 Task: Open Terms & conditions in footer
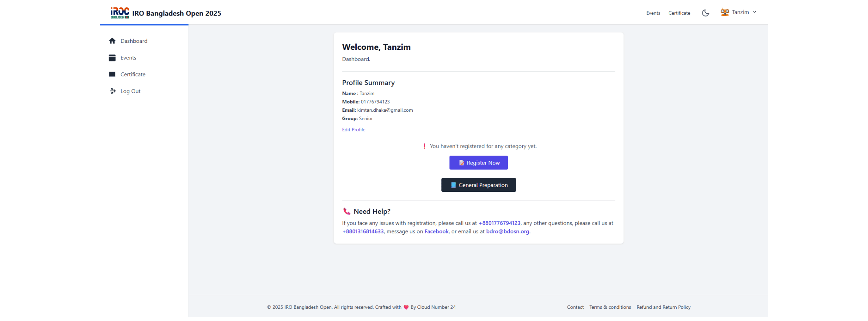tap(610, 307)
